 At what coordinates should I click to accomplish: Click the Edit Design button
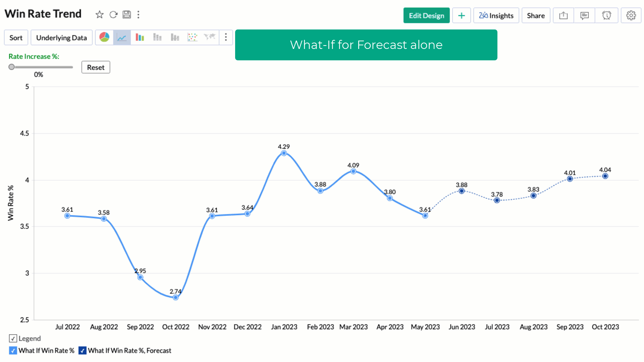point(426,16)
